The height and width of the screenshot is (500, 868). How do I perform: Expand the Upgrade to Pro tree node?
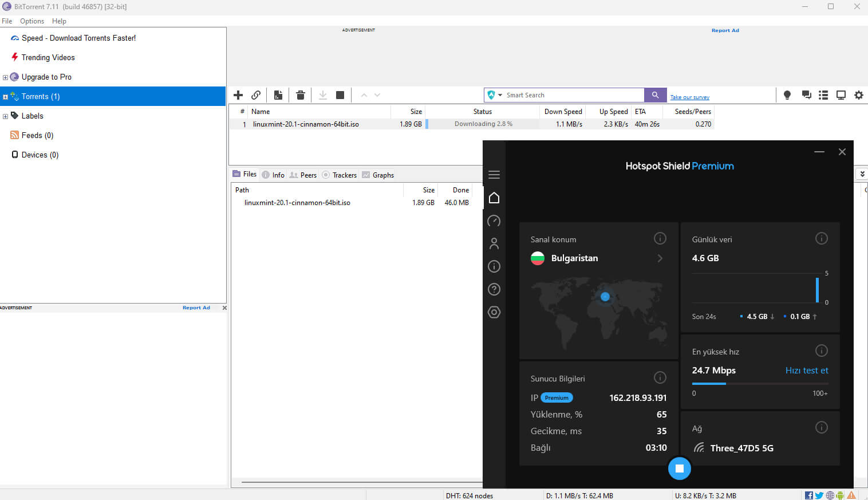pos(5,77)
